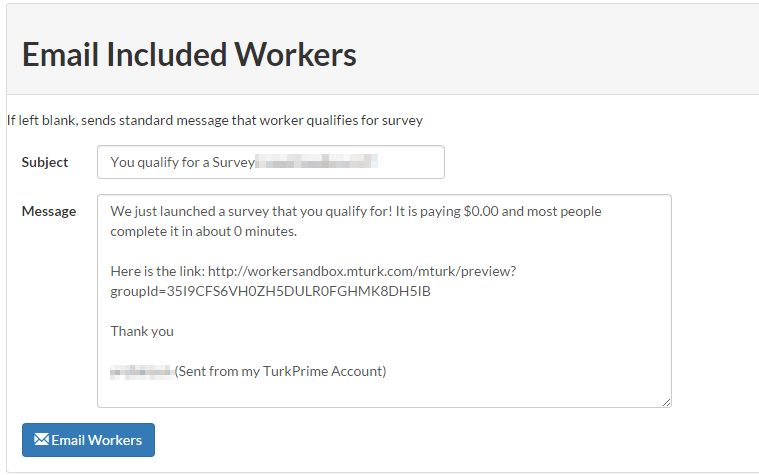
Task: Click the Email Included Workers heading
Action: click(x=189, y=54)
